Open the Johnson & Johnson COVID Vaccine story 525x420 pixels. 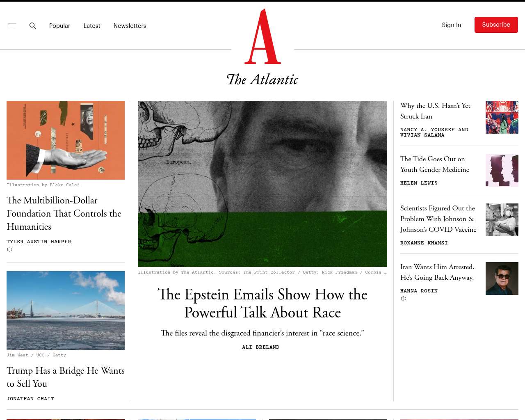[x=438, y=219]
